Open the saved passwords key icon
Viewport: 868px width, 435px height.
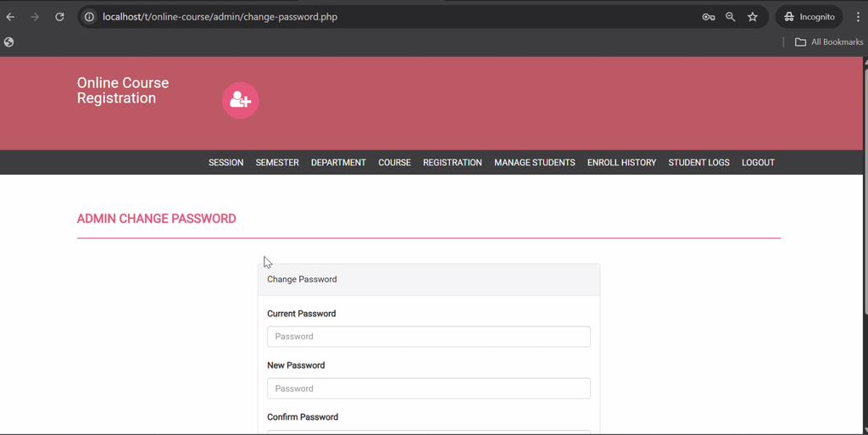click(708, 17)
